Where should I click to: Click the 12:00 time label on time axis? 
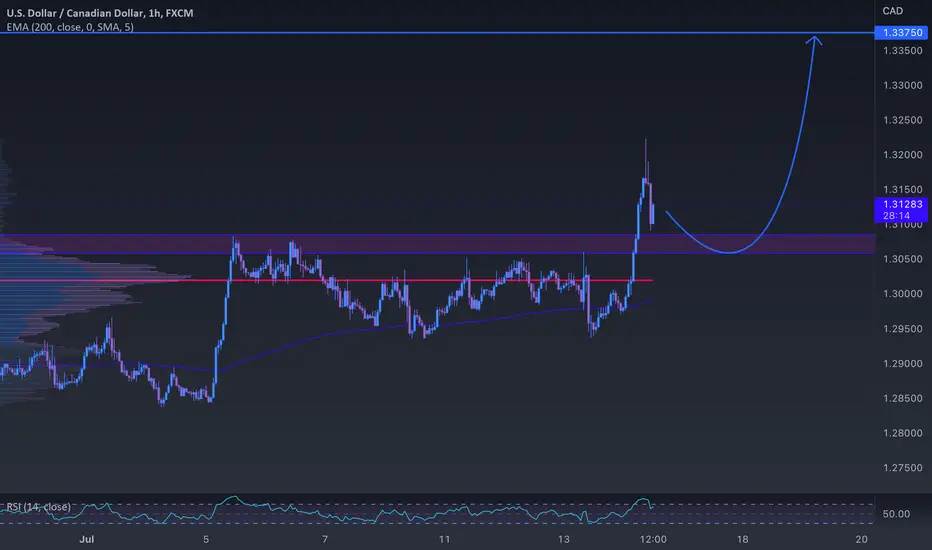653,539
